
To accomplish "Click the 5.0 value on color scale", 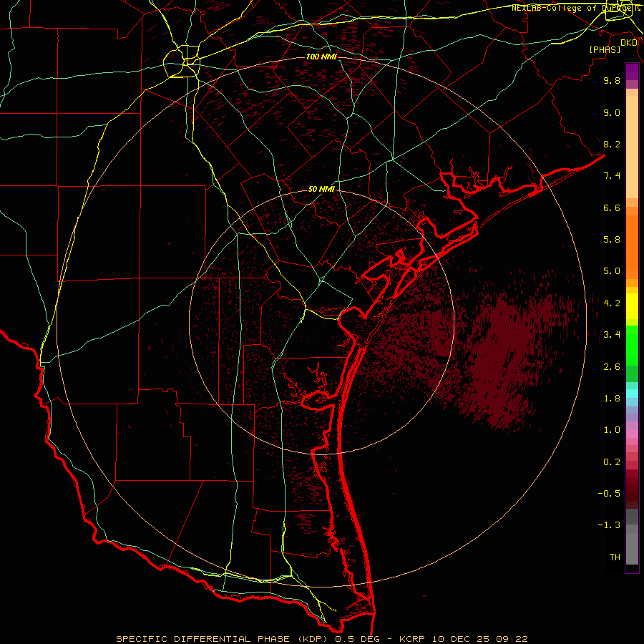I will (x=612, y=271).
